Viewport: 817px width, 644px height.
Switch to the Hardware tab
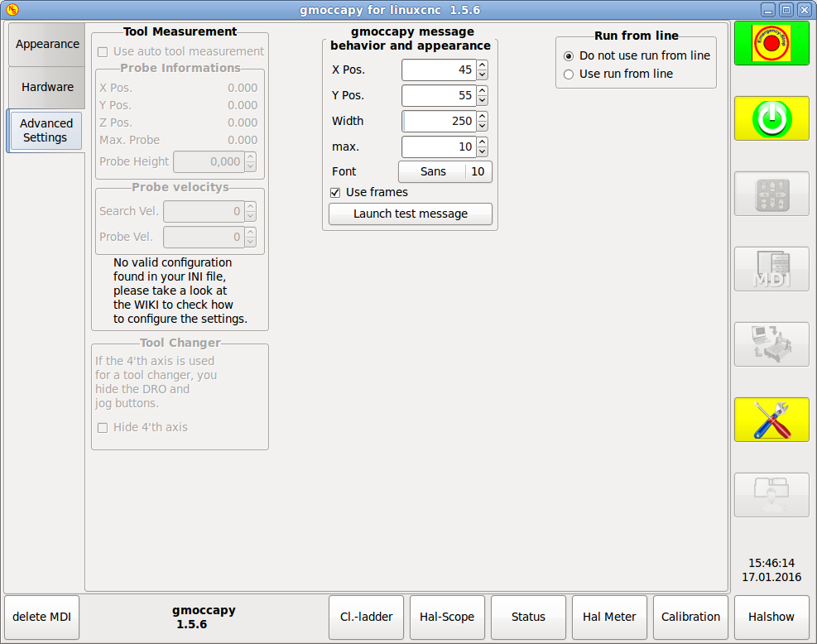click(x=47, y=87)
